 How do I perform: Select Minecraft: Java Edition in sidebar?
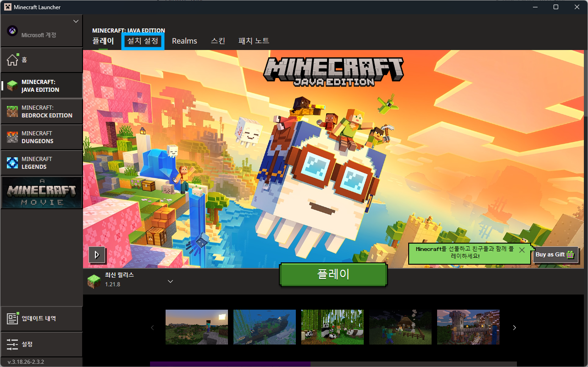coord(41,86)
